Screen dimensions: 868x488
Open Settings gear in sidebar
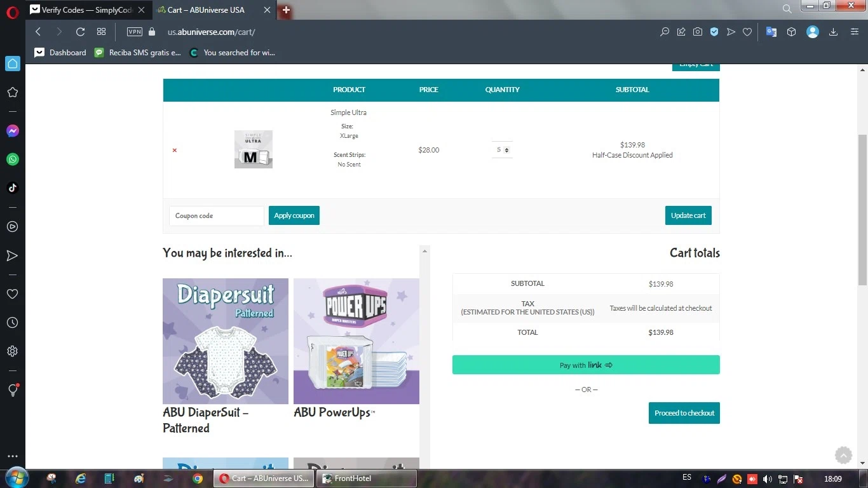point(12,351)
